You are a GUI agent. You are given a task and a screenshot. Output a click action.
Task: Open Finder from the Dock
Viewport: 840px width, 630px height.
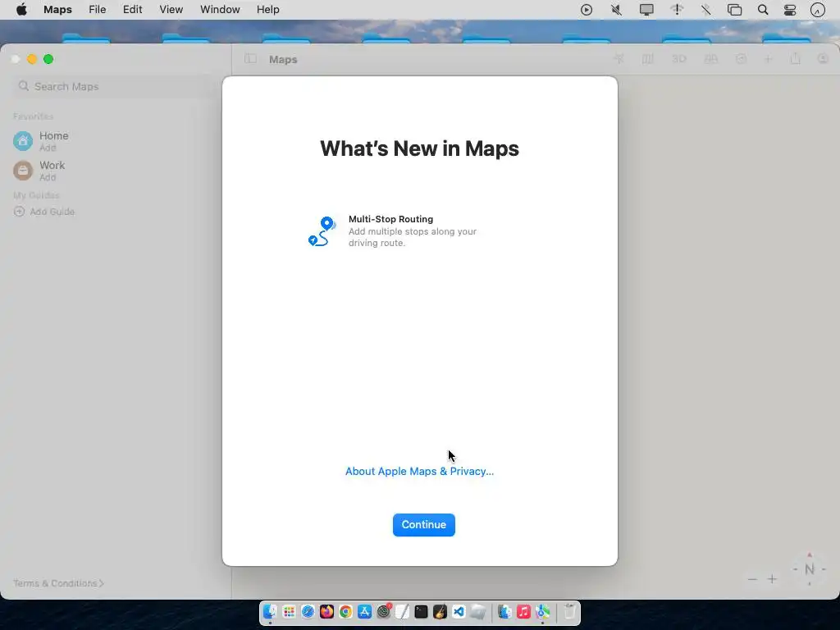pos(270,612)
